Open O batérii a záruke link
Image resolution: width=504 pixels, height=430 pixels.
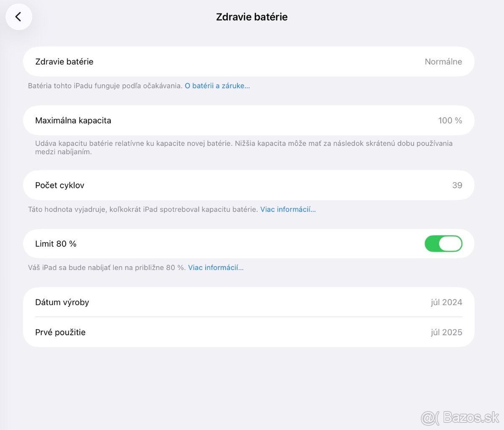pos(218,86)
